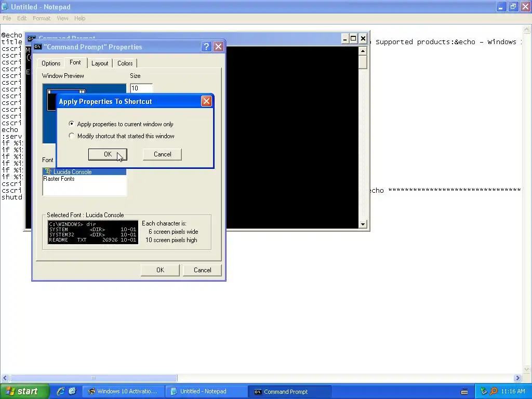Switch to the Layout tab
Image resolution: width=532 pixels, height=399 pixels.
click(100, 63)
